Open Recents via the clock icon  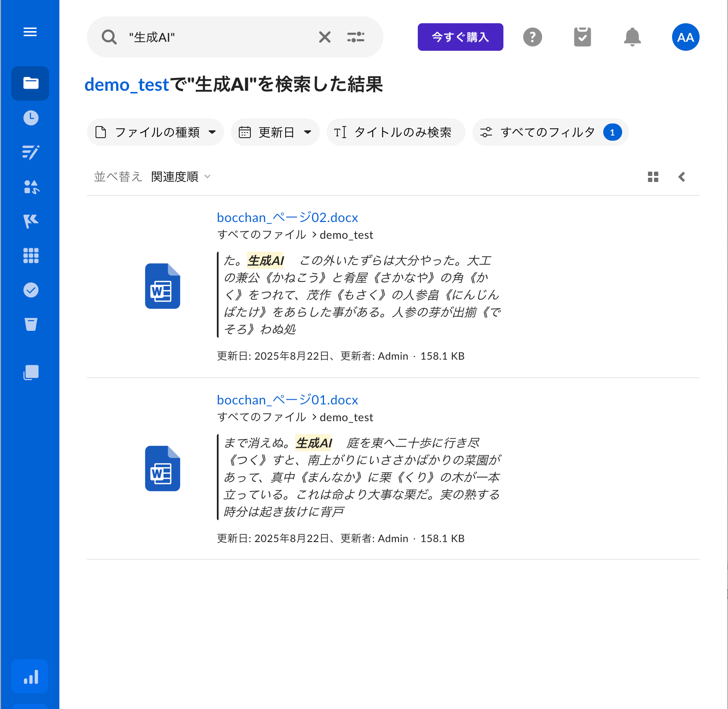(30, 118)
